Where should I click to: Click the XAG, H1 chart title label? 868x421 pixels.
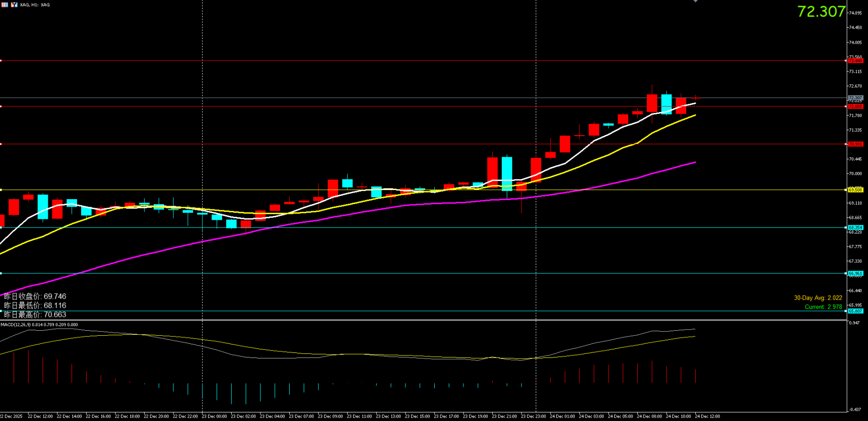(35, 5)
